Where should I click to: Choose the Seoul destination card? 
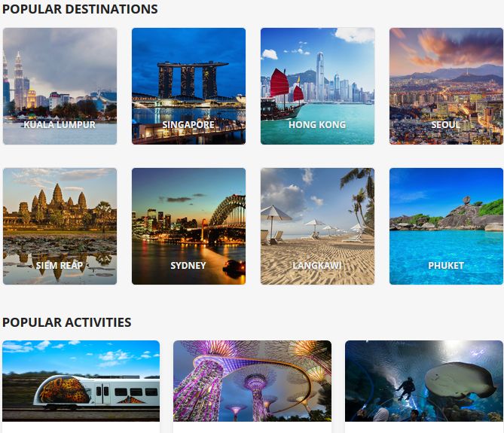point(446,86)
